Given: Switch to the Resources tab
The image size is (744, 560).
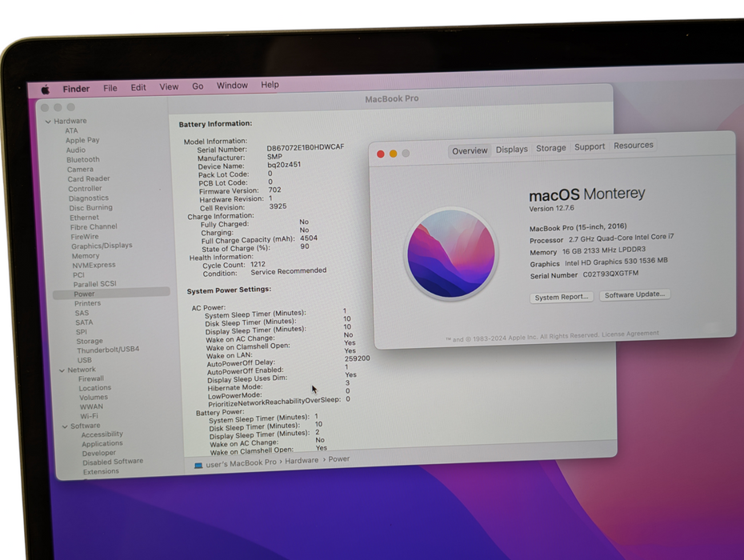Looking at the screenshot, I should point(633,146).
